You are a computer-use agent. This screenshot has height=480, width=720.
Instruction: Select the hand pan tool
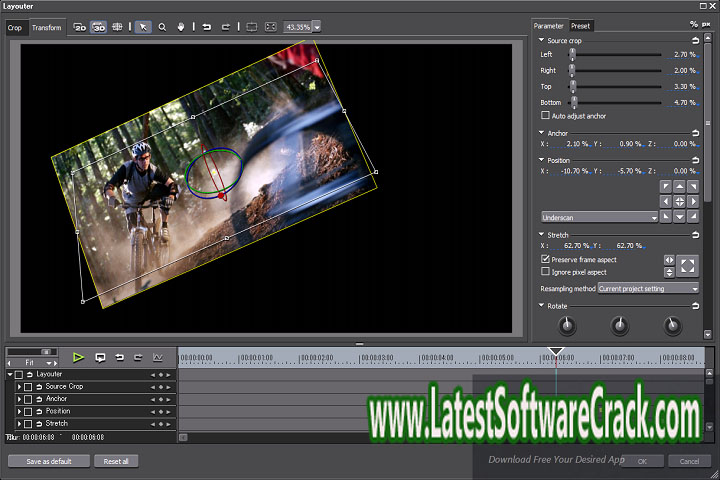click(180, 27)
